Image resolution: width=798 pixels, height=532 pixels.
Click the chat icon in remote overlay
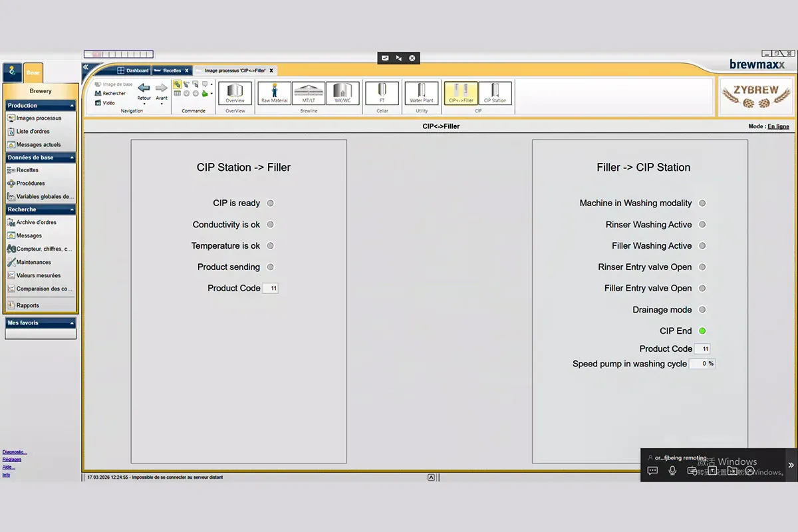(652, 471)
